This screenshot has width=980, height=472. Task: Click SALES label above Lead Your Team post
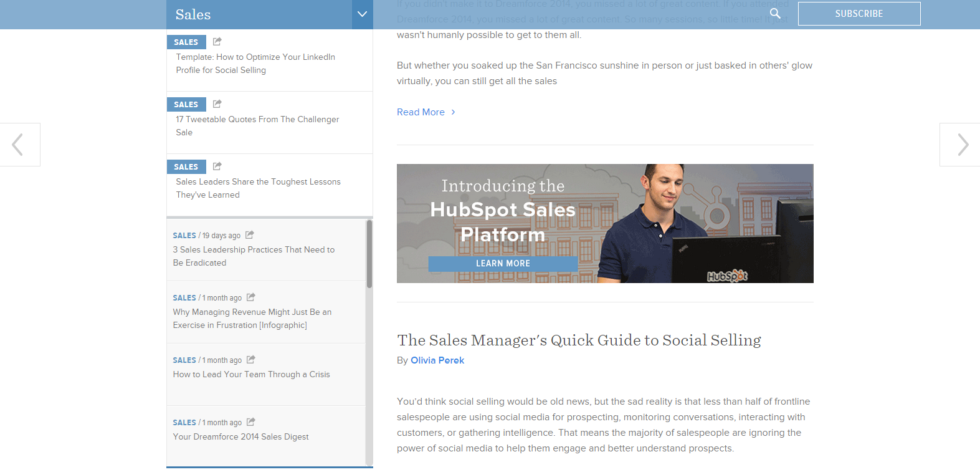pos(184,360)
